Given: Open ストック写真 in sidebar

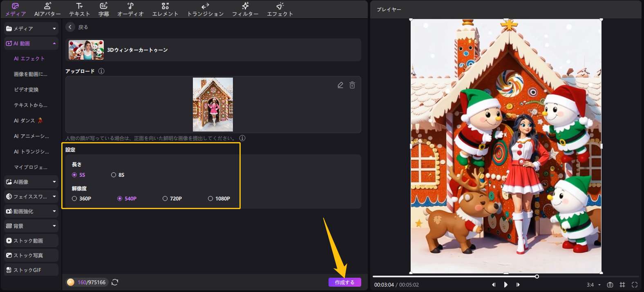Looking at the screenshot, I should pyautogui.click(x=31, y=255).
